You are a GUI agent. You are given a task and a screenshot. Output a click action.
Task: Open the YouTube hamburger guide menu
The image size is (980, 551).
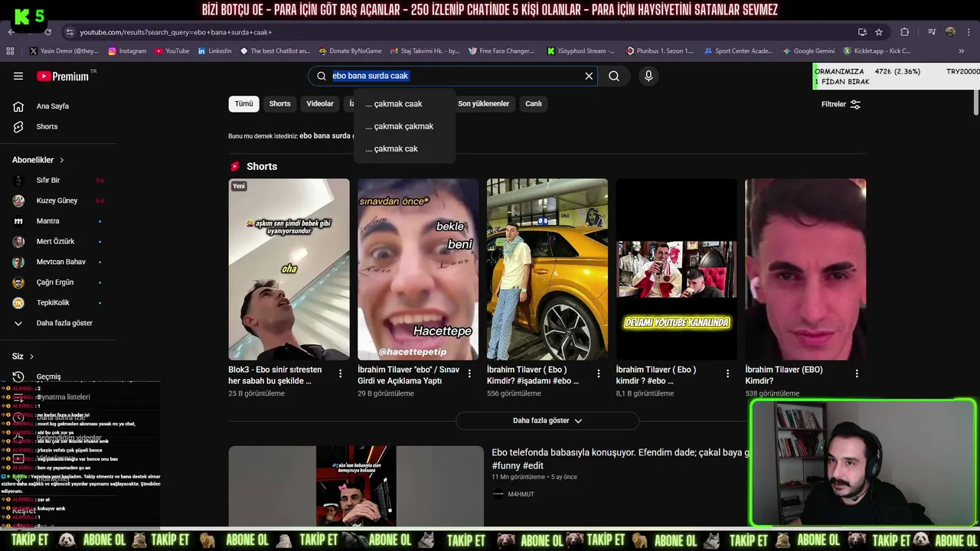pos(18,76)
